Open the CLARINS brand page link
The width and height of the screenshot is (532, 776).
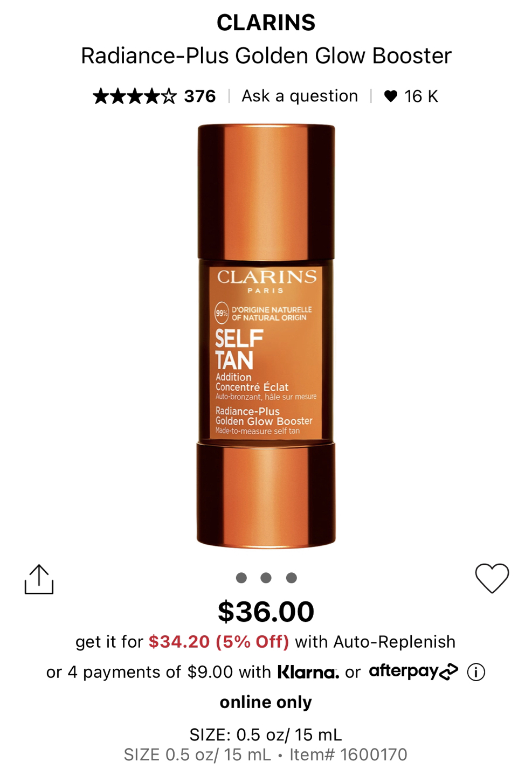(266, 23)
